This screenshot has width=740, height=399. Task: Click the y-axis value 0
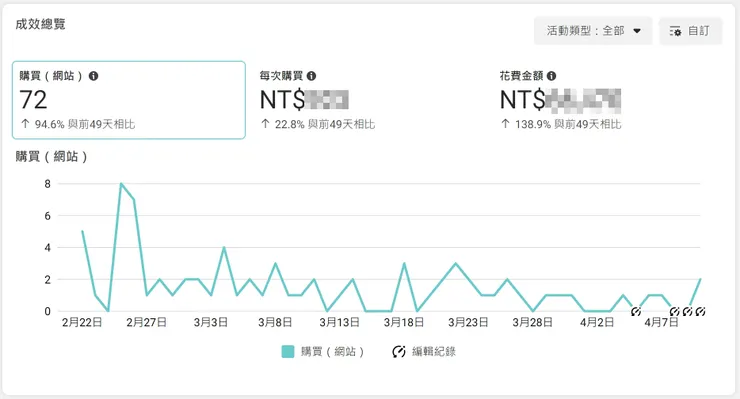pyautogui.click(x=47, y=312)
